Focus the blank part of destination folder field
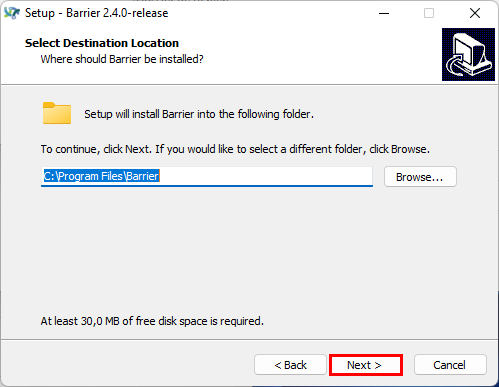The height and width of the screenshot is (387, 499). [x=266, y=176]
